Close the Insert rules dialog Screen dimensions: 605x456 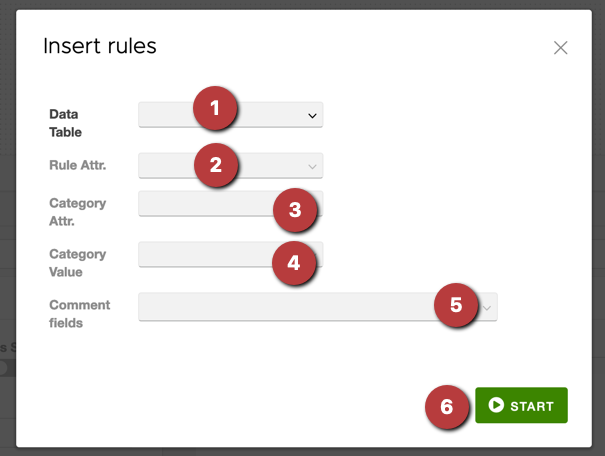(560, 47)
